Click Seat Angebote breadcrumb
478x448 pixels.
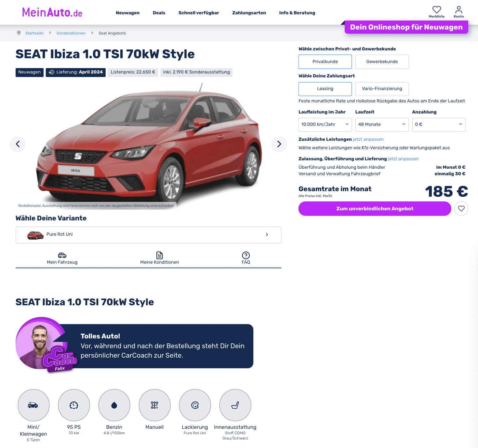pyautogui.click(x=112, y=33)
